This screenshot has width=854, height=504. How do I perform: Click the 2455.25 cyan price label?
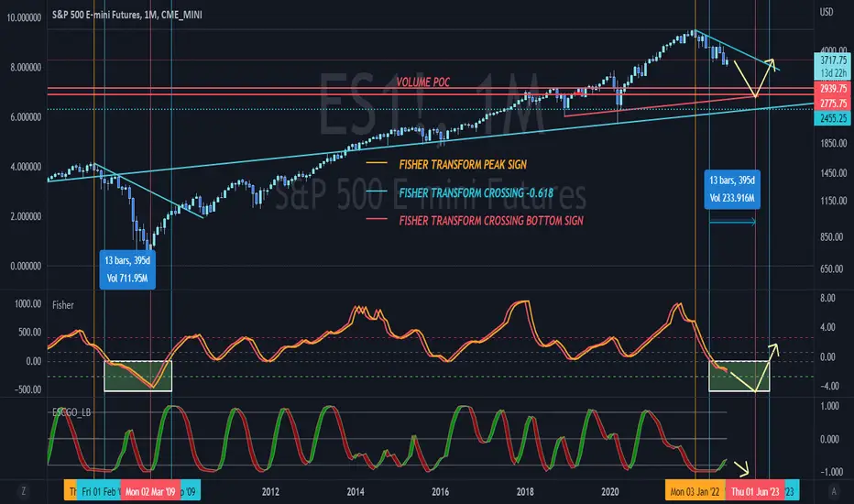833,118
